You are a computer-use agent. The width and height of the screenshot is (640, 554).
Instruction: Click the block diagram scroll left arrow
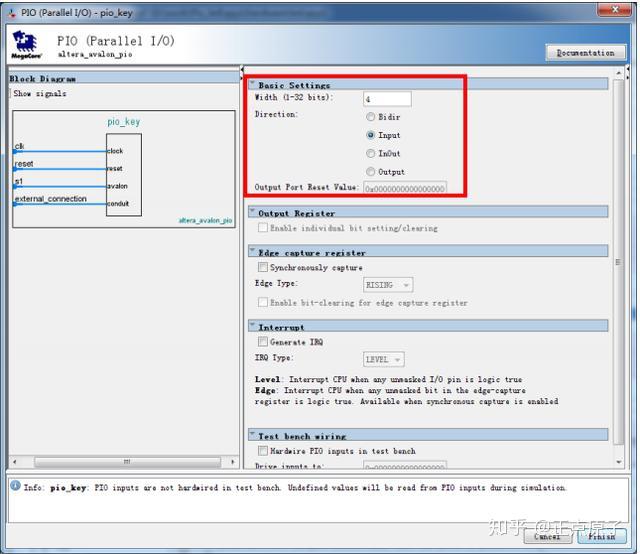[x=15, y=462]
